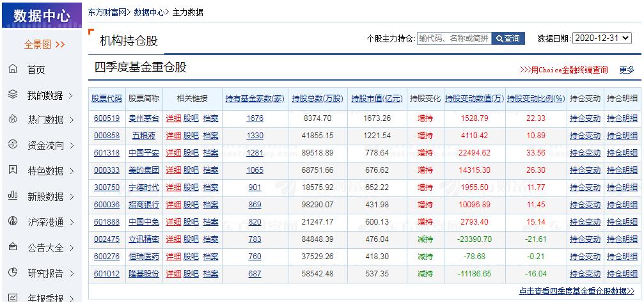Open stock code 300750 link
This screenshot has width=644, height=302.
click(107, 187)
